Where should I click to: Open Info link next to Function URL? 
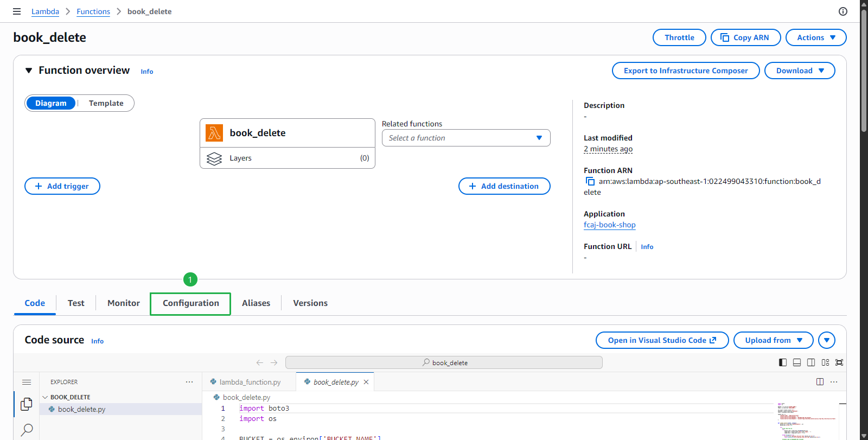coord(647,247)
